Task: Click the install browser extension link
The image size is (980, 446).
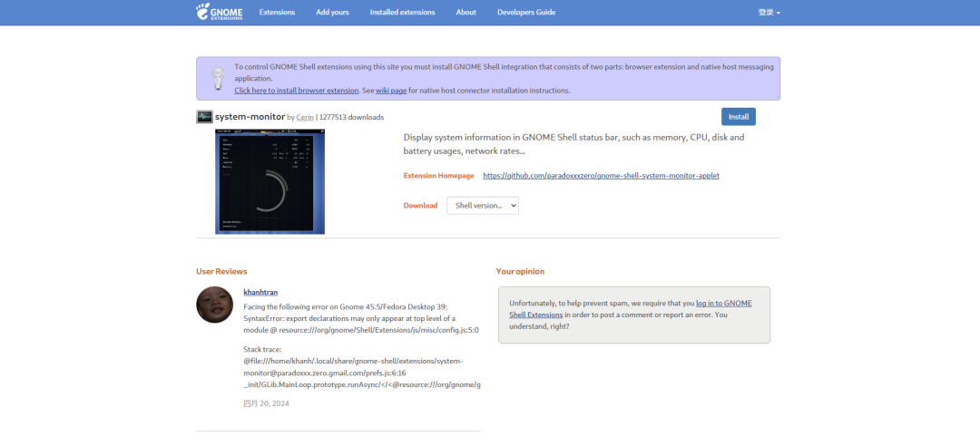Action: 296,91
